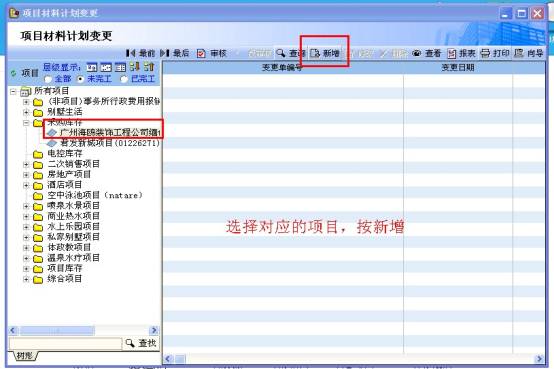Click folder icon of 空中泳池项目
This screenshot has width=554, height=369.
(x=38, y=196)
